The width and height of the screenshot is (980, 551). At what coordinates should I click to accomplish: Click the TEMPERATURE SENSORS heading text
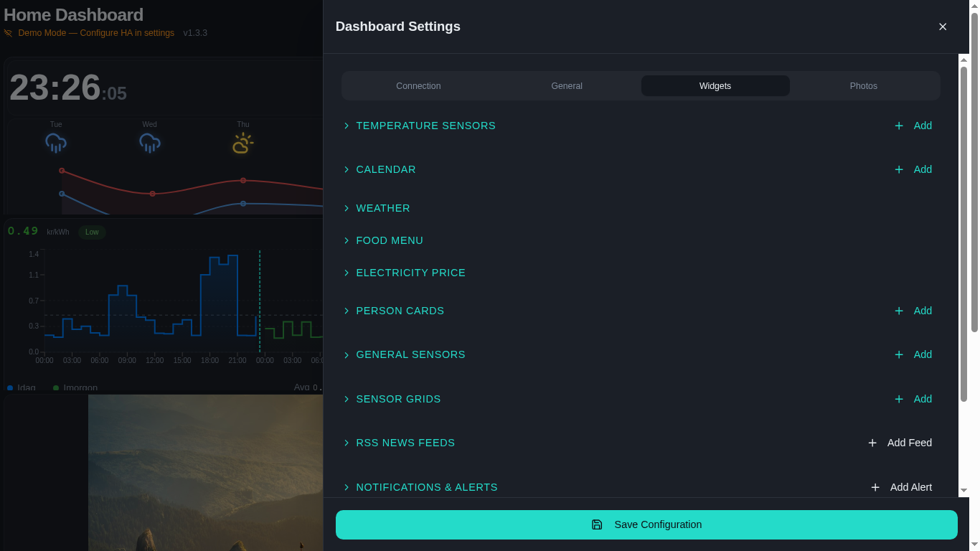(x=426, y=126)
